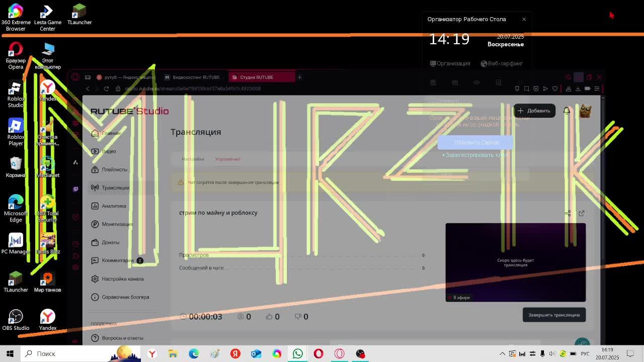Open a new browser tab
The height and width of the screenshot is (362, 644).
pos(299,77)
